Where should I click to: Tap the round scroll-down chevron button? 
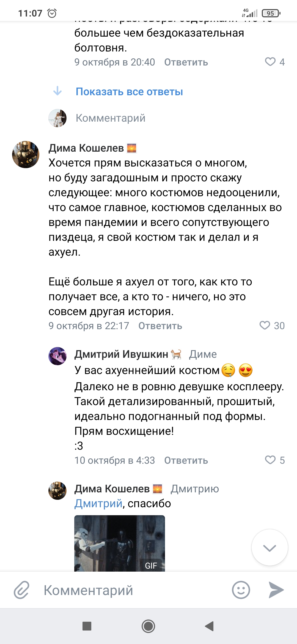(269, 548)
